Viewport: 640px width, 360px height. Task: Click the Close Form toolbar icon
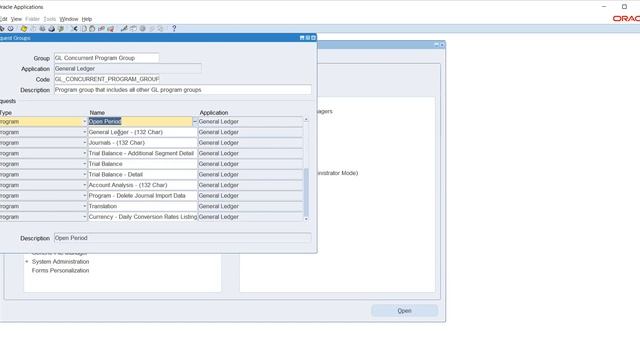pos(61,29)
